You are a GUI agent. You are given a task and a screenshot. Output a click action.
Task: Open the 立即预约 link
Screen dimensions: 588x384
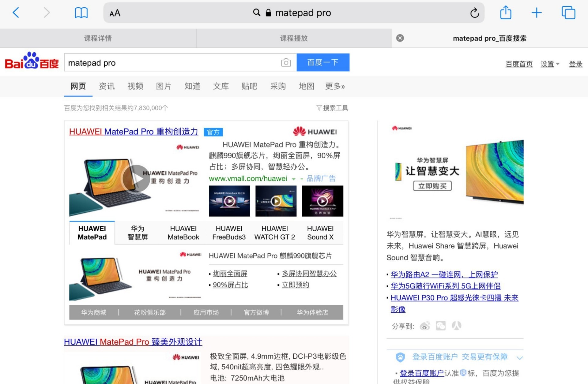pyautogui.click(x=295, y=285)
